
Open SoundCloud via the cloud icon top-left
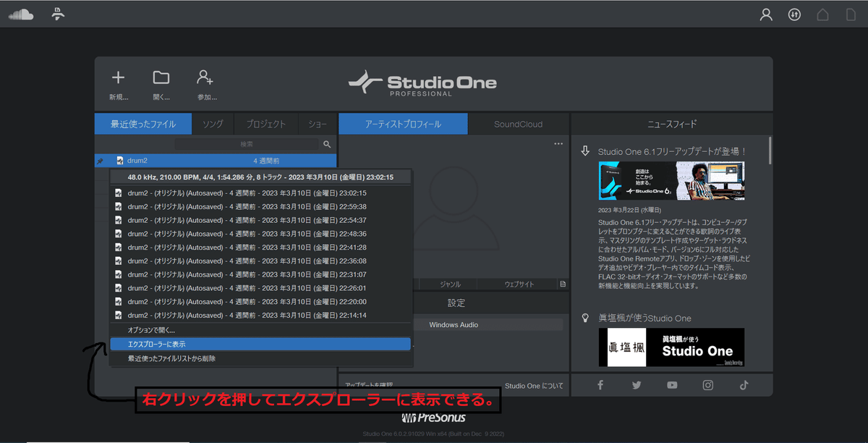(21, 13)
